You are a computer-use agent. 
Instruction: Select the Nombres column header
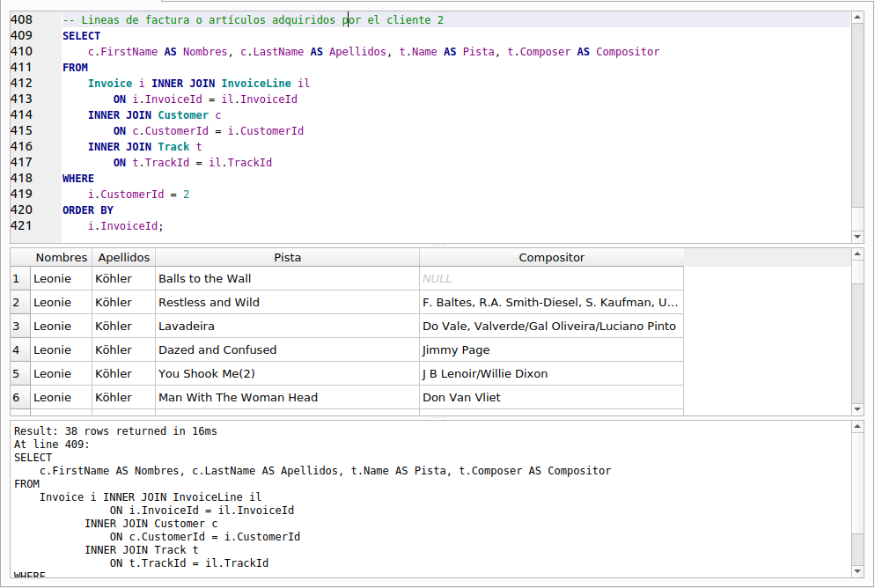pos(60,257)
